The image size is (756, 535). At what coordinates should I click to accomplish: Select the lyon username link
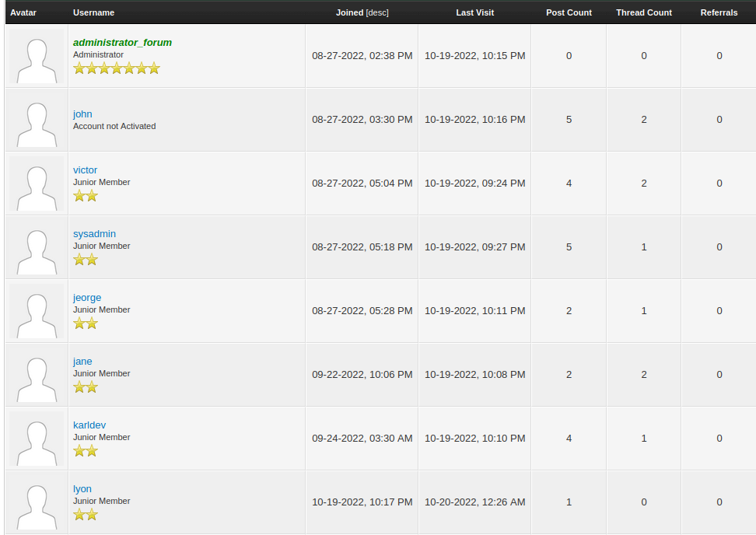[x=82, y=489]
